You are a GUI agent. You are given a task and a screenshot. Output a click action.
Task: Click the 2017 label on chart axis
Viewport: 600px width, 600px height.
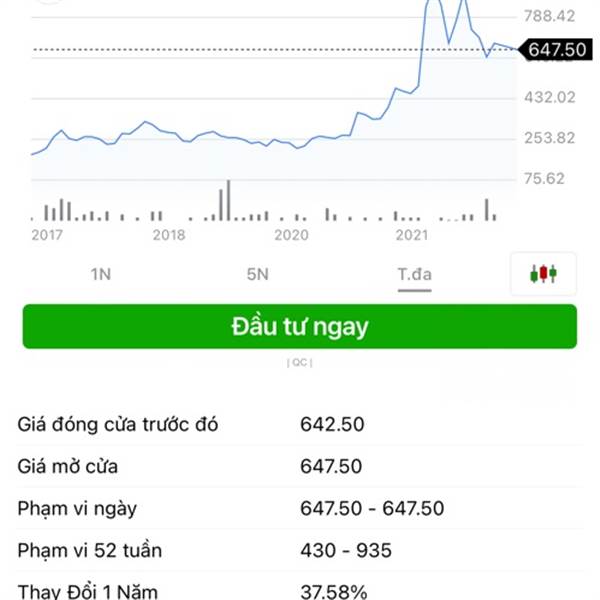click(x=47, y=235)
